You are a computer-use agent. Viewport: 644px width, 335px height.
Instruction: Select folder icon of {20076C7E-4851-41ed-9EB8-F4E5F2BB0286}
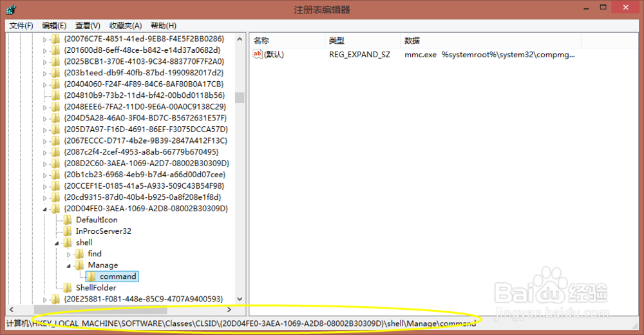tap(55, 39)
